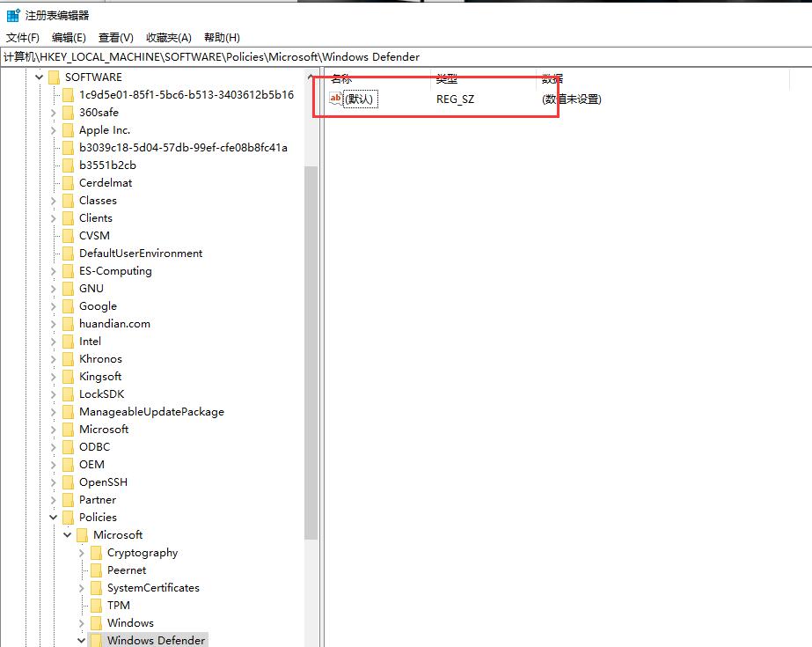
Task: Select the 1c9d5e01-85f1-5bc6-b513-3403612b5b16 key
Action: [x=187, y=95]
